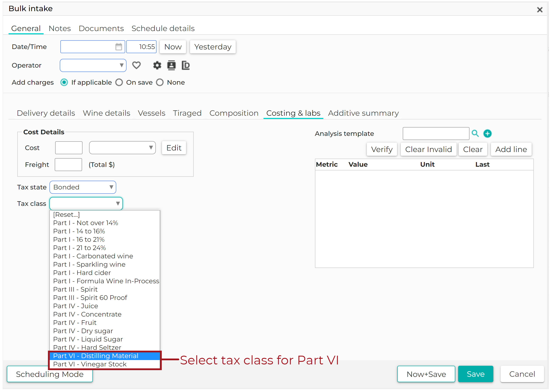
Task: Choose Part IV - Hard Seltzer
Action: [x=105, y=348]
